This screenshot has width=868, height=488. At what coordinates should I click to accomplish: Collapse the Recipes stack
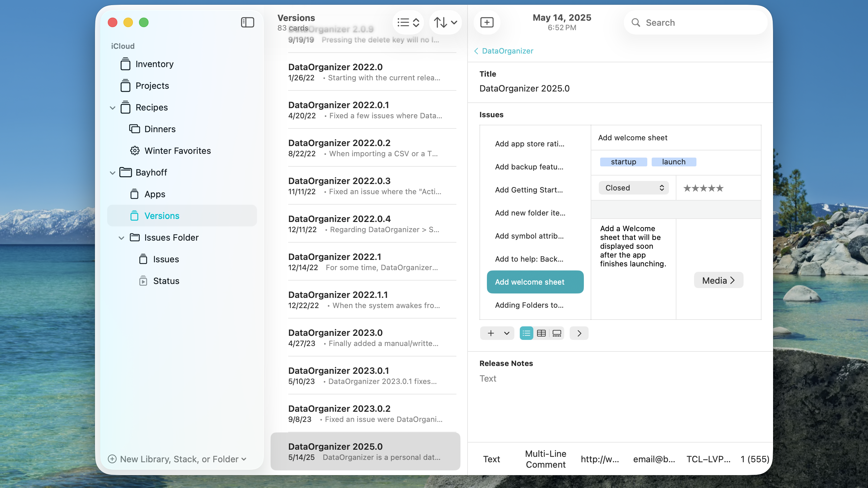click(x=113, y=107)
